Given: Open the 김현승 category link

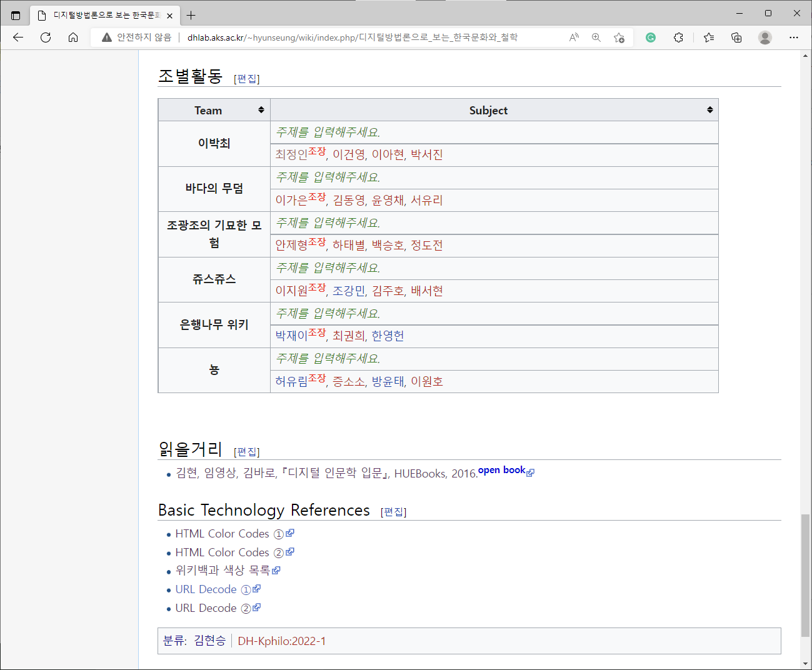Looking at the screenshot, I should (209, 641).
